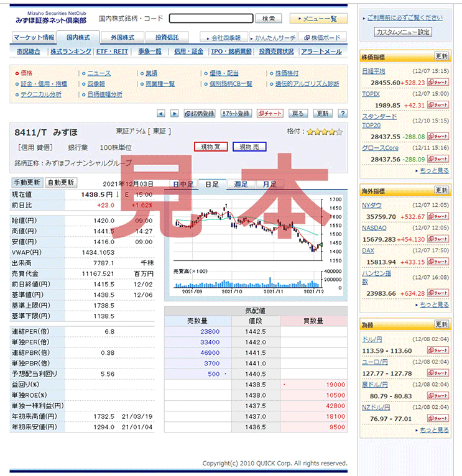Screen dimensions: 462x476
Task: Open the チャート button in the stock toolbar
Action: coord(270,114)
